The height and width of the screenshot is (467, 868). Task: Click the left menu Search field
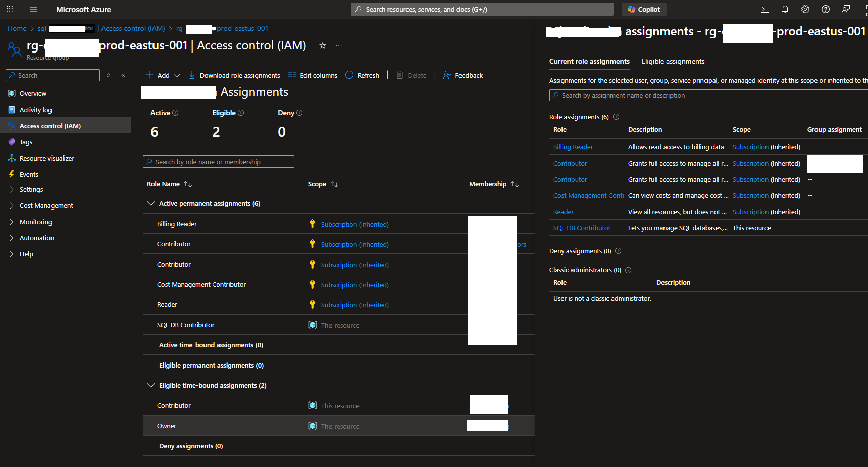(x=53, y=75)
